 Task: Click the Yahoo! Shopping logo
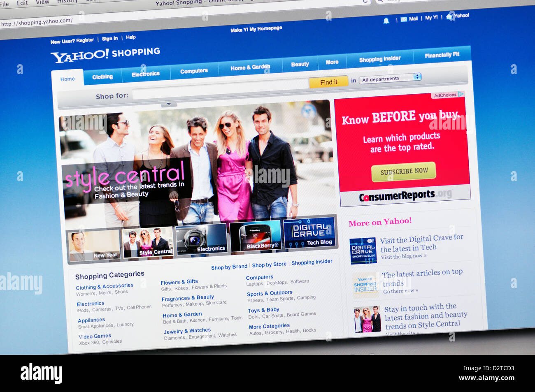[x=105, y=54]
